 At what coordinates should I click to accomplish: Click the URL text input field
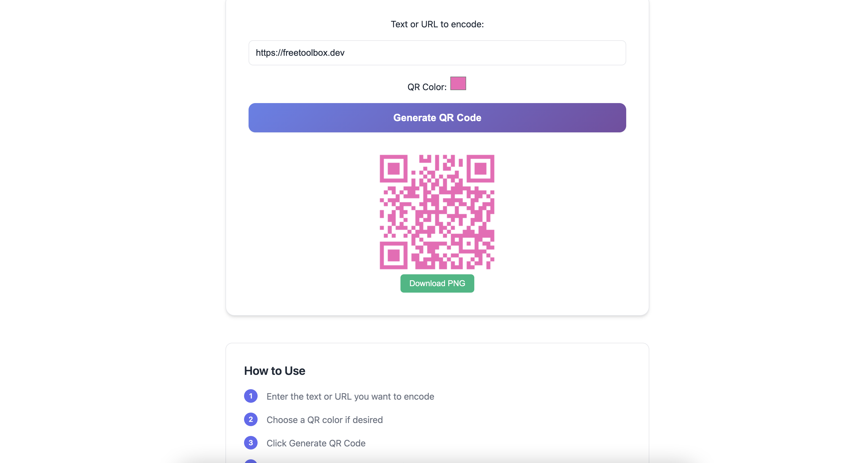(x=437, y=53)
